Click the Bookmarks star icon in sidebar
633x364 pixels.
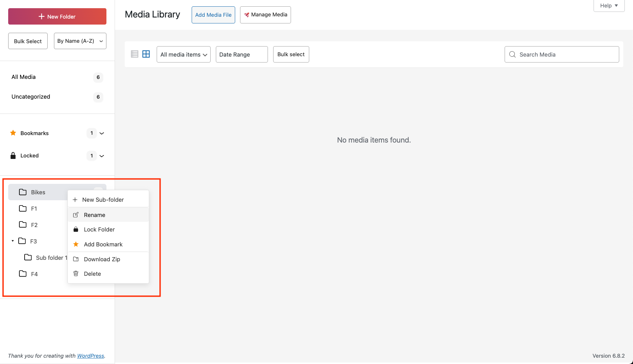(13, 133)
